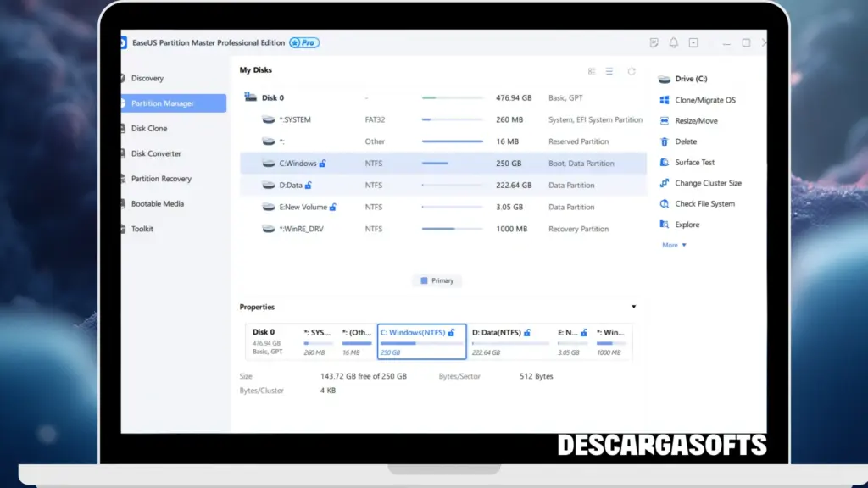
Task: Collapse the Properties panel arrow
Action: click(633, 307)
